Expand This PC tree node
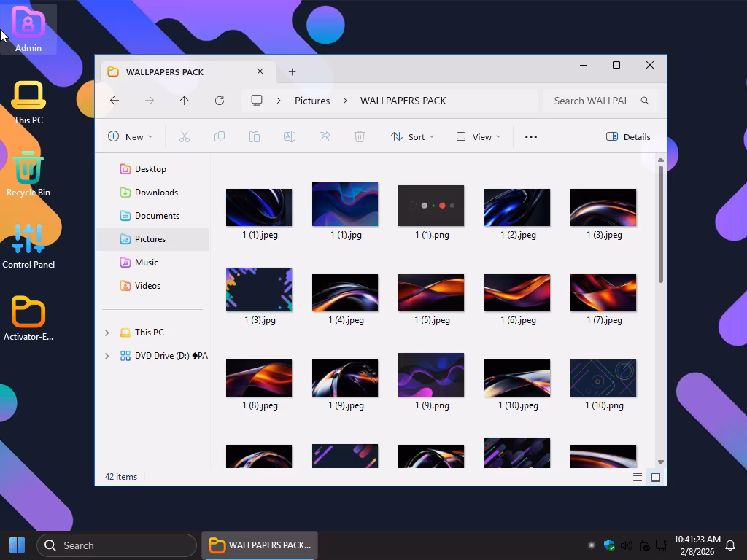 coord(107,332)
